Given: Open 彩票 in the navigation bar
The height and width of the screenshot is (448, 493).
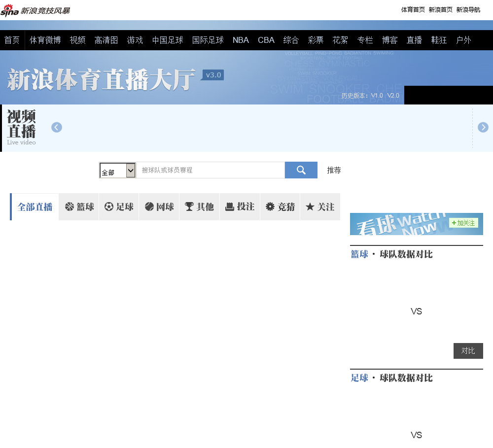Looking at the screenshot, I should [x=316, y=40].
